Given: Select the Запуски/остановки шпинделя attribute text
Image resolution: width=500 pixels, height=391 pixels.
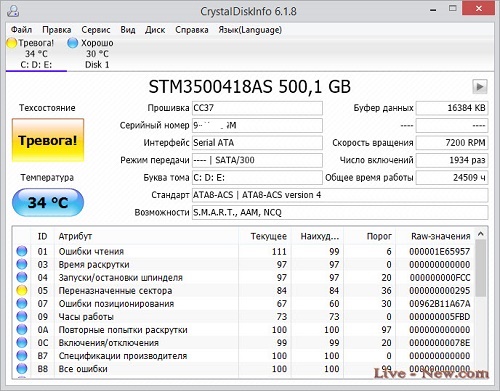Looking at the screenshot, I should (x=121, y=277).
